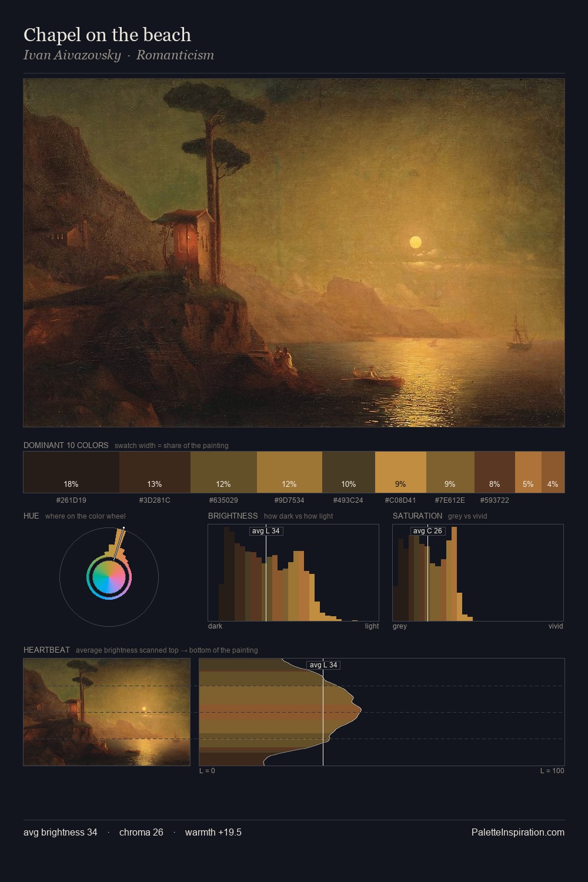The image size is (588, 882).
Task: Click the 'avg L 34' label in Heartbeat chart
Action: tap(323, 665)
